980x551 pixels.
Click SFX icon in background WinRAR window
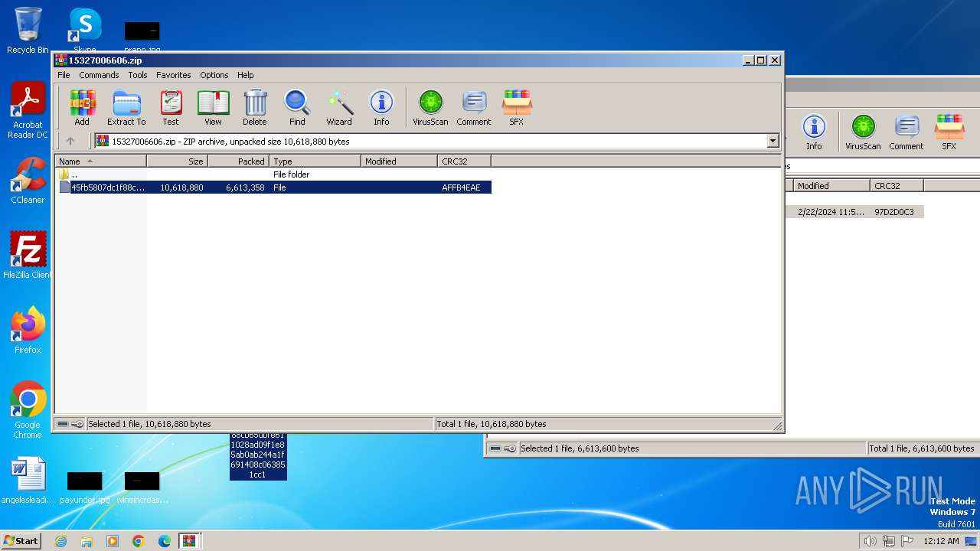[949, 132]
